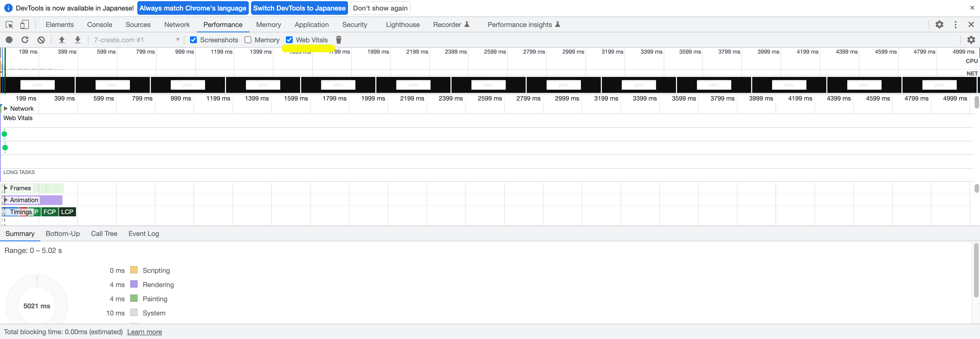Image resolution: width=980 pixels, height=339 pixels.
Task: Uncheck the Screenshots checkbox
Action: click(194, 40)
